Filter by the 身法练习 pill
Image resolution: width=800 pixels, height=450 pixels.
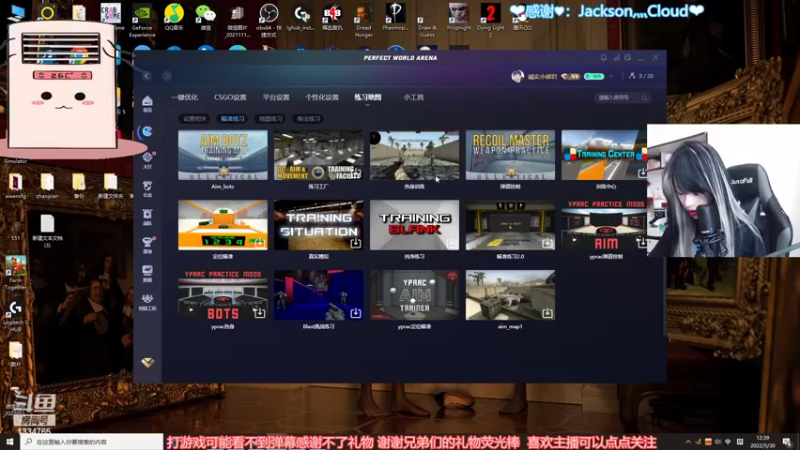(x=308, y=118)
